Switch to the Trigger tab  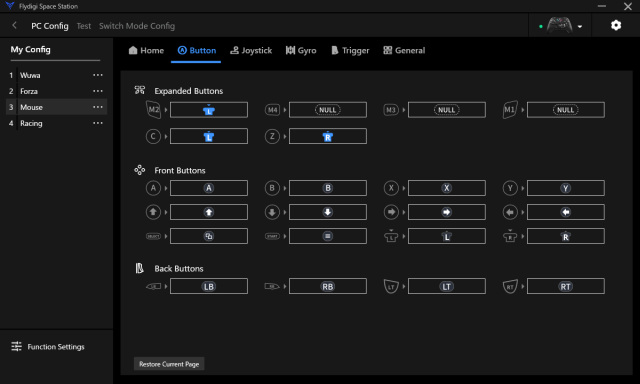click(x=350, y=50)
